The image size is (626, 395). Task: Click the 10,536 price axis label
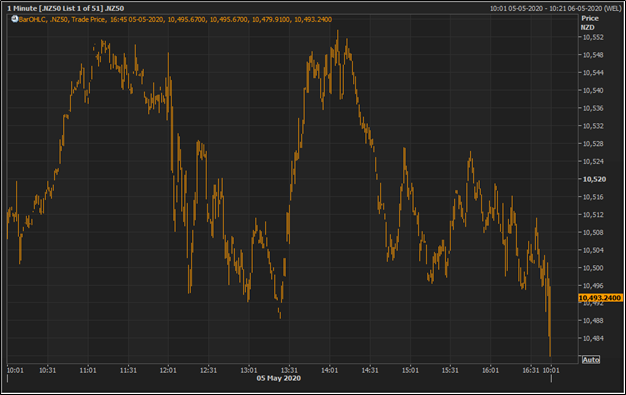point(593,108)
